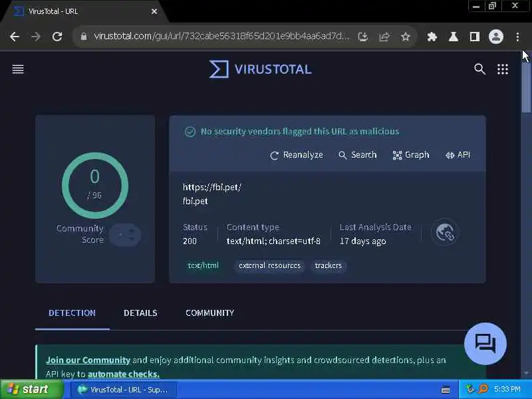Install app icon in address bar

pyautogui.click(x=363, y=37)
